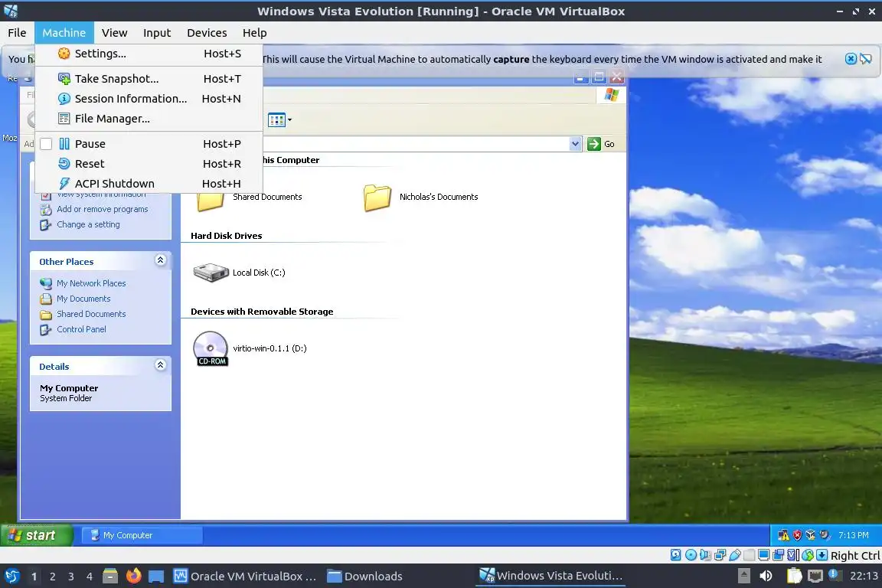Expand the address bar dropdown arrow

click(x=575, y=144)
